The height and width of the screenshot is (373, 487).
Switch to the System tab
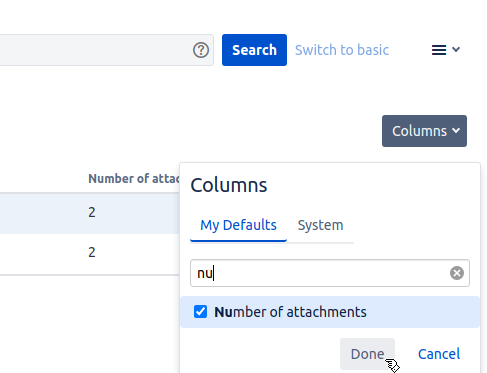[x=320, y=225]
